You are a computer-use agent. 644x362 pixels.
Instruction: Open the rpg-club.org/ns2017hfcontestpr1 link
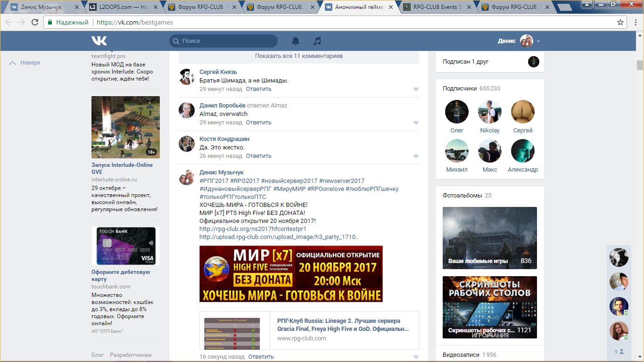coord(253,229)
